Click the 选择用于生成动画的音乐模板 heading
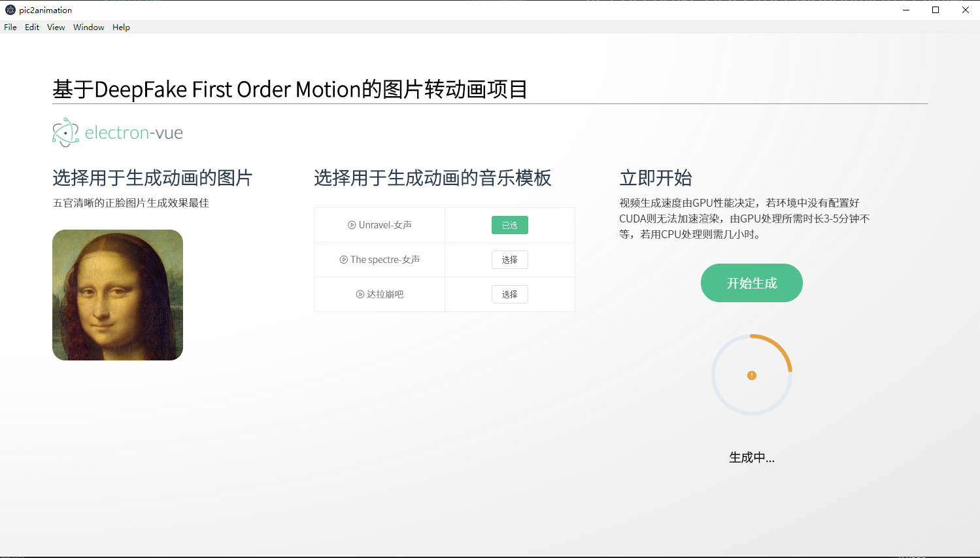Viewport: 980px width, 558px height. coord(433,178)
